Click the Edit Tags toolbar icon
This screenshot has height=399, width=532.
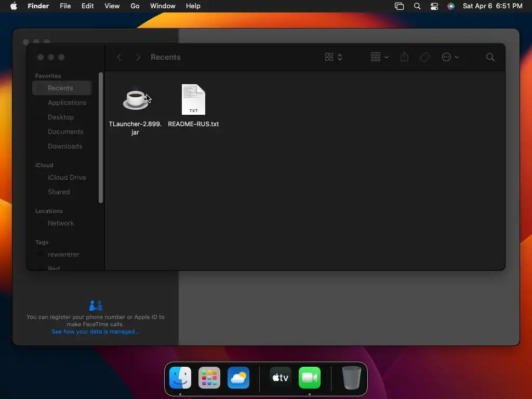tap(424, 57)
